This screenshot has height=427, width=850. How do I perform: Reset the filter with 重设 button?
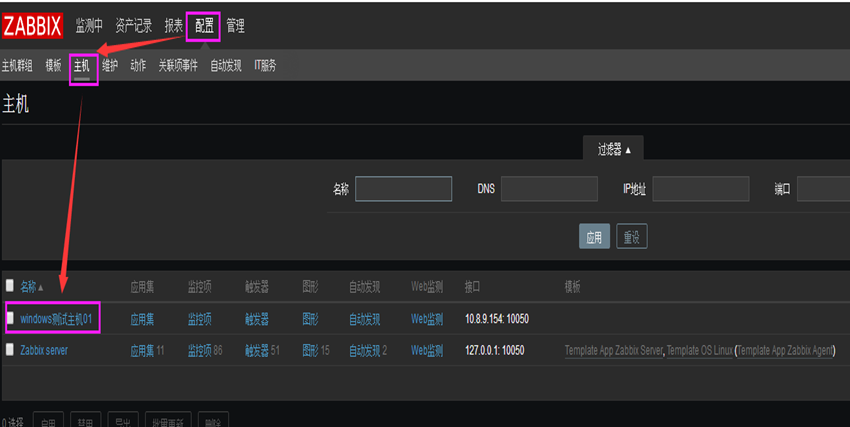[x=632, y=237]
